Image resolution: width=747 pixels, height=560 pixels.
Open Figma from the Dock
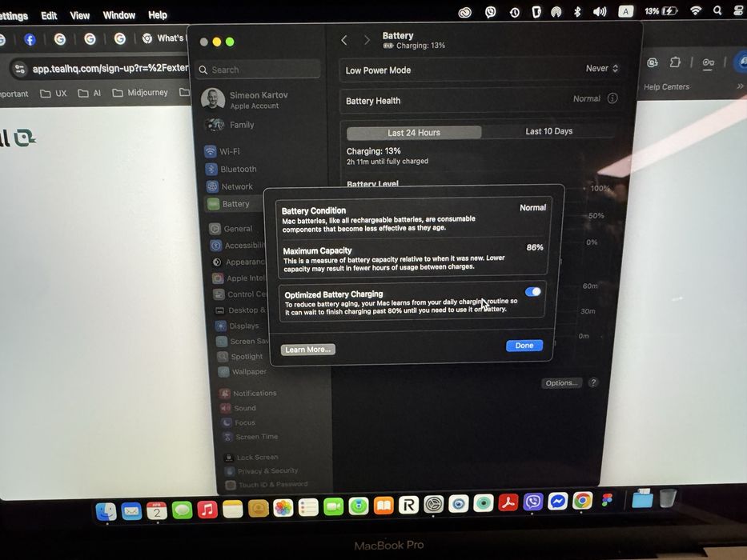pos(607,499)
